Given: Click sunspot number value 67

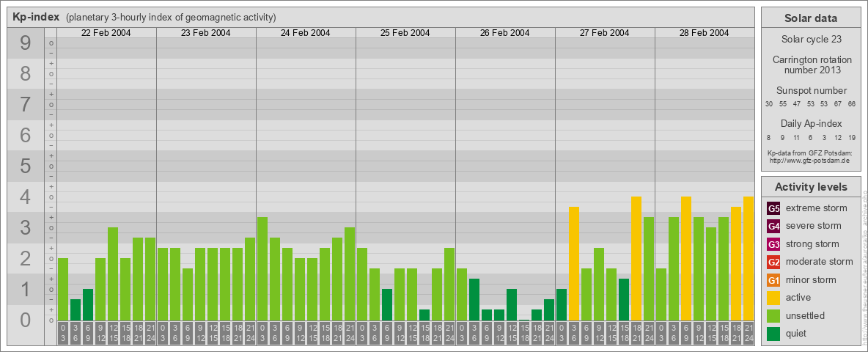Looking at the screenshot, I should (x=838, y=104).
